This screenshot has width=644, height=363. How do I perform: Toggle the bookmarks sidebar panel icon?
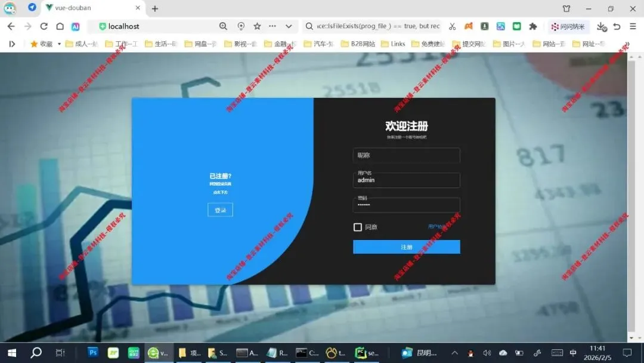(12, 44)
